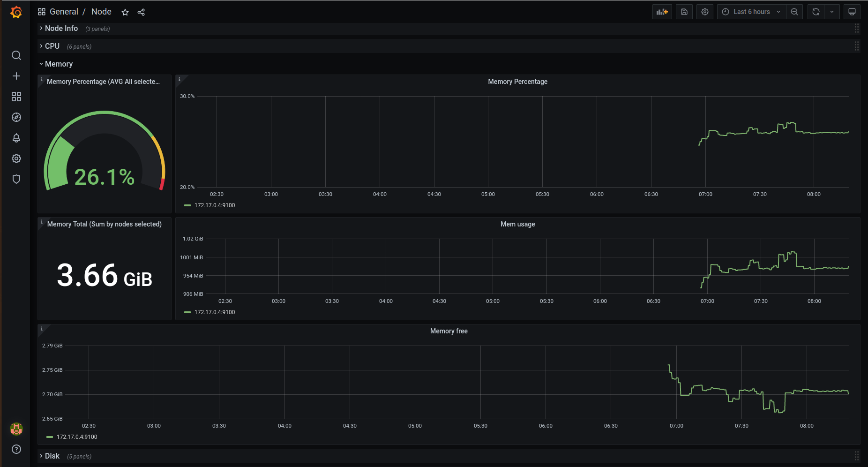
Task: Show info for Memory Percentage gauge panel
Action: click(42, 79)
